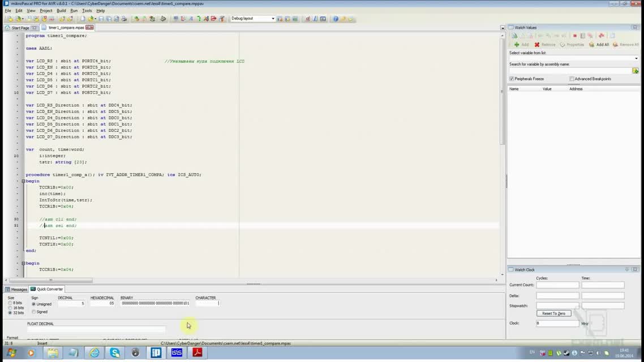Select the Unsigned sign option
Screen dimensions: 644x362
[34, 304]
